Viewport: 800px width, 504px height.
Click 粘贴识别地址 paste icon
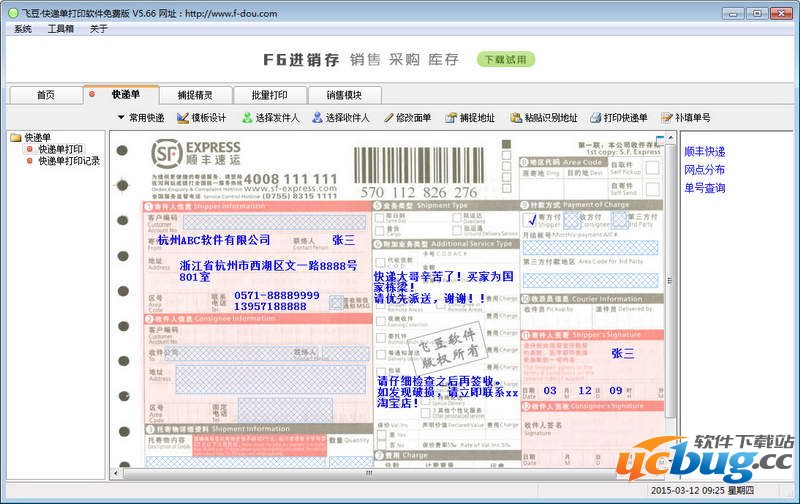(x=516, y=118)
